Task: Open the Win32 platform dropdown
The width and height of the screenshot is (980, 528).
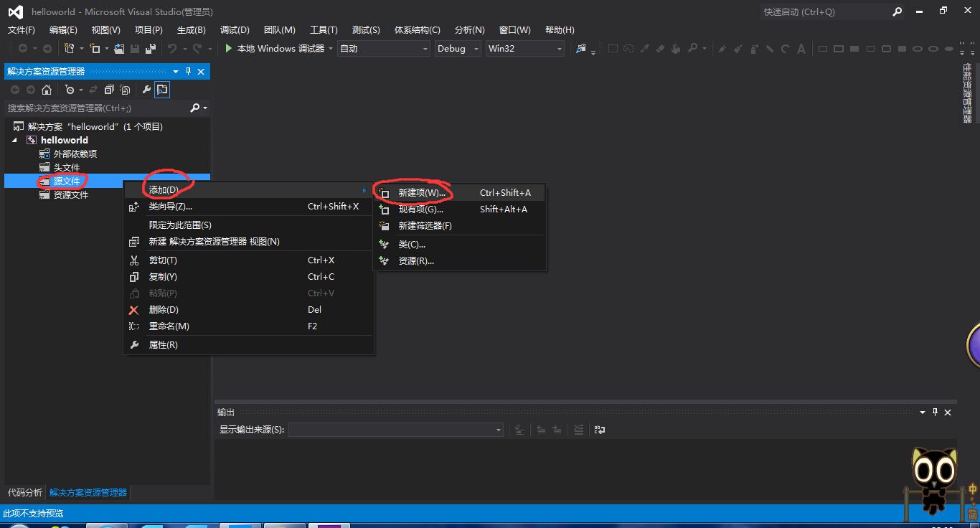Action: coord(525,49)
